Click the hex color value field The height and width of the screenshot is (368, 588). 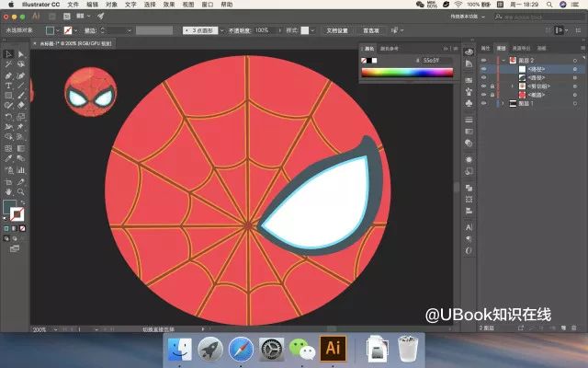435,60
